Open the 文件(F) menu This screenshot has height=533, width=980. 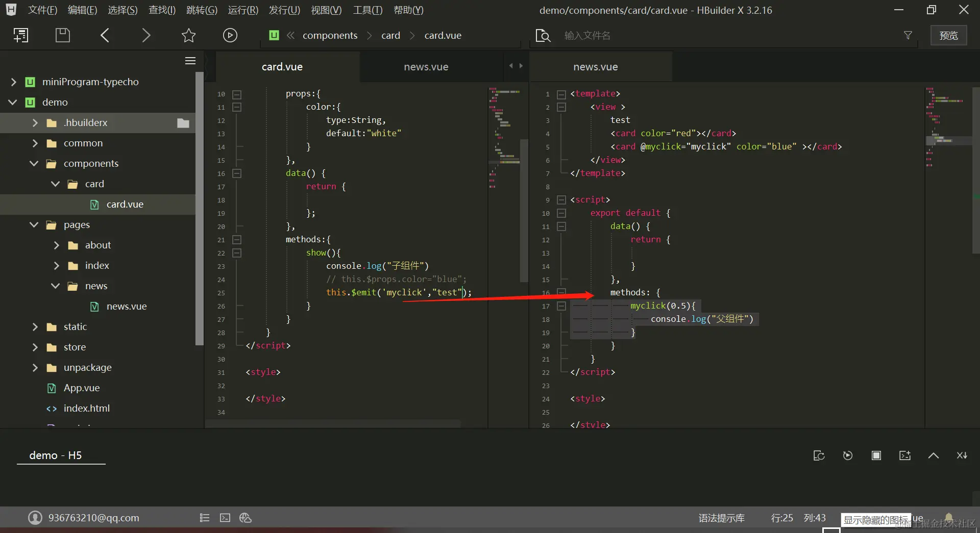click(42, 10)
